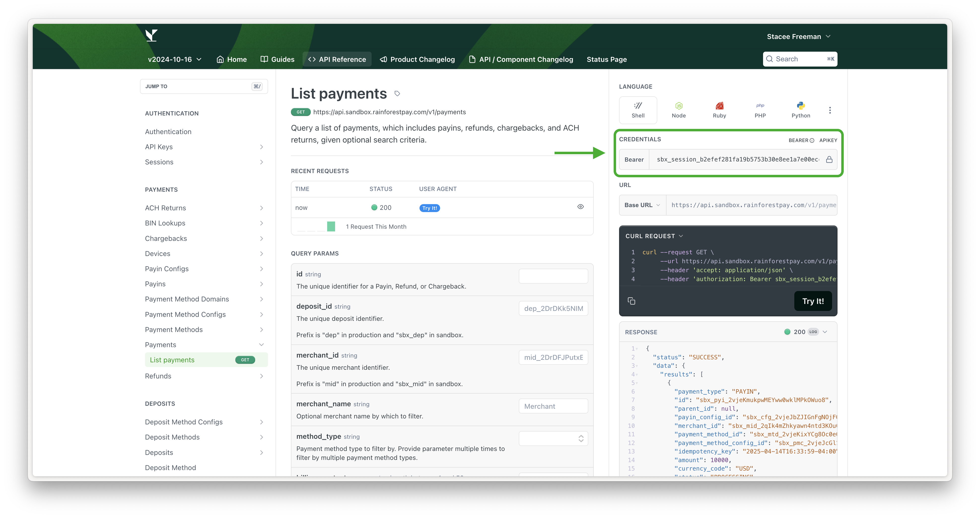Screen dimensions: 980x518
Task: Open the Product Changelog tab
Action: (x=417, y=59)
